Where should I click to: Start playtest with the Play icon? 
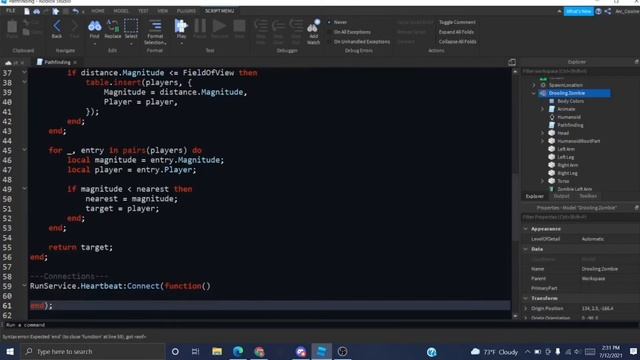[181, 26]
